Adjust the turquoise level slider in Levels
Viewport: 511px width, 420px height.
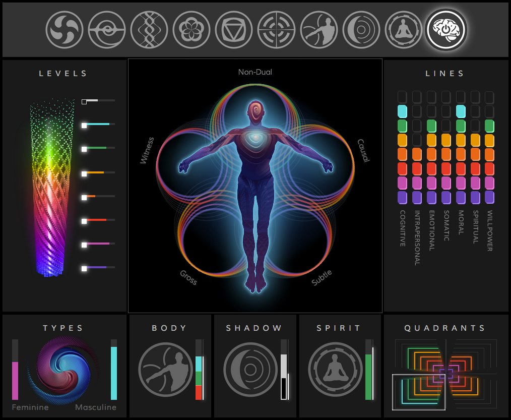[85, 124]
